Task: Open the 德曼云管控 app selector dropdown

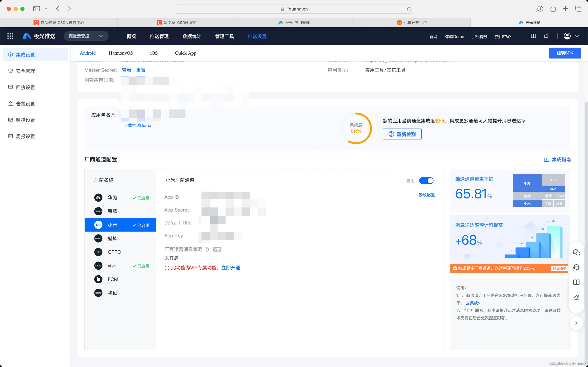Action: [x=86, y=36]
